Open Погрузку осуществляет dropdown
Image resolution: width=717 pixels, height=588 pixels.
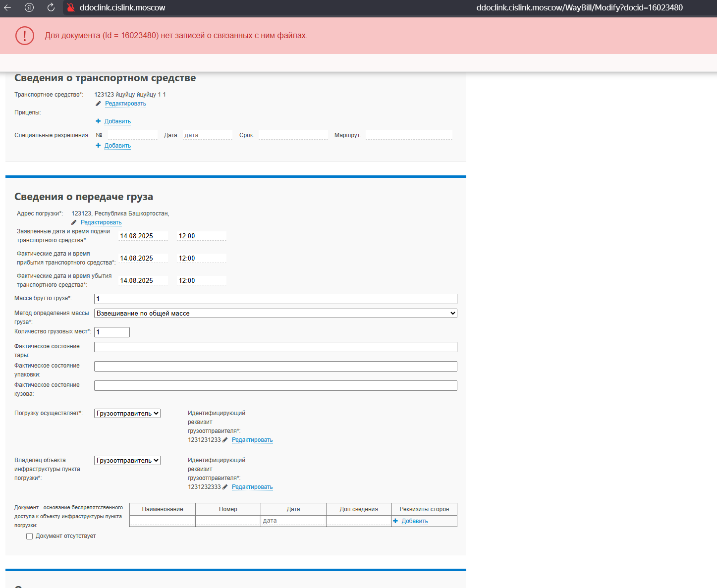127,413
